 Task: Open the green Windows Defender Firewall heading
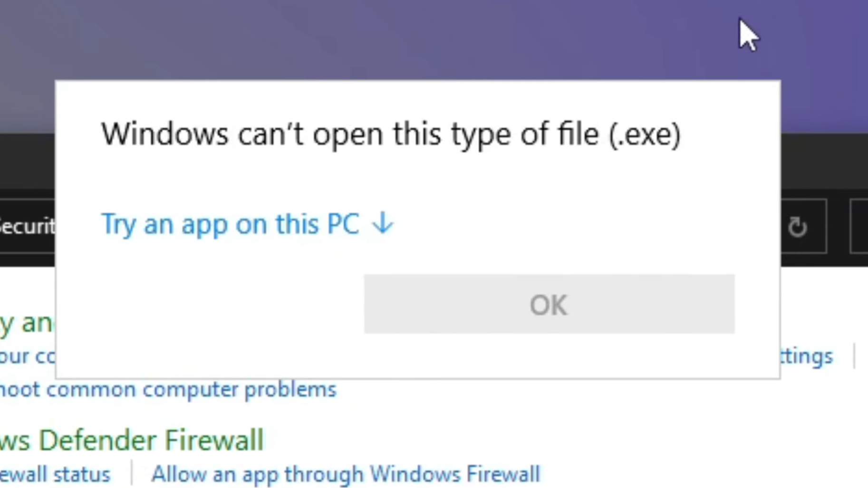click(131, 440)
